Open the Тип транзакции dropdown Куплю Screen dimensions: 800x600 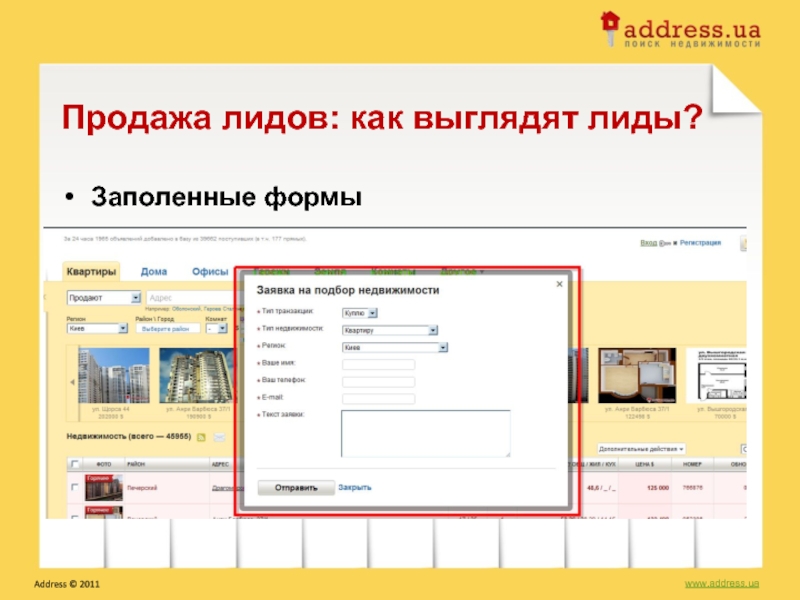[360, 313]
